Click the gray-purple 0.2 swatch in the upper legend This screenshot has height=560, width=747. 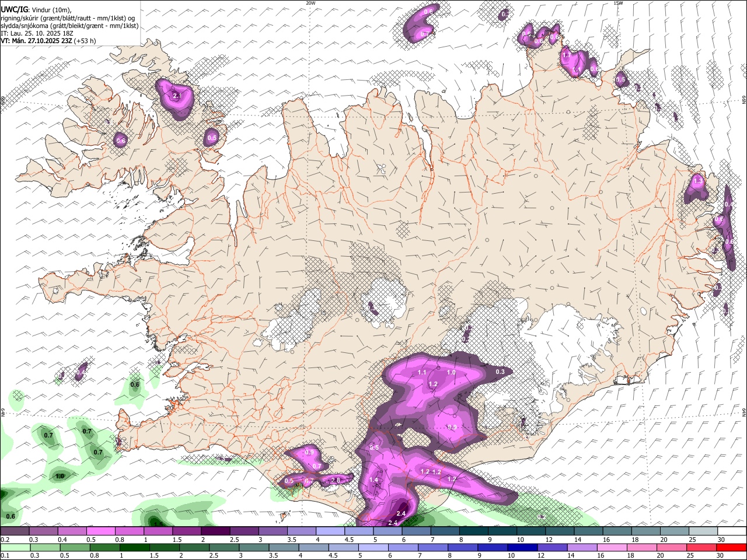[15, 531]
